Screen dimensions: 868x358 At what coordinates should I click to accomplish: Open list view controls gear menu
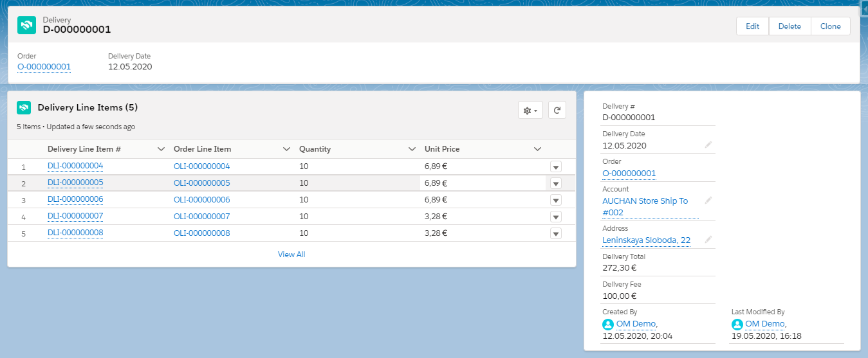tap(530, 110)
